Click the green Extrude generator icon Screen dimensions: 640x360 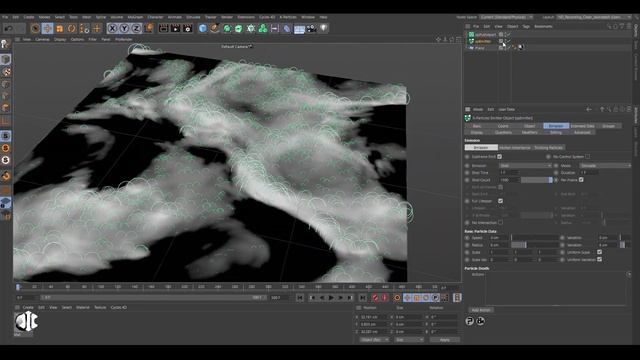[239, 28]
